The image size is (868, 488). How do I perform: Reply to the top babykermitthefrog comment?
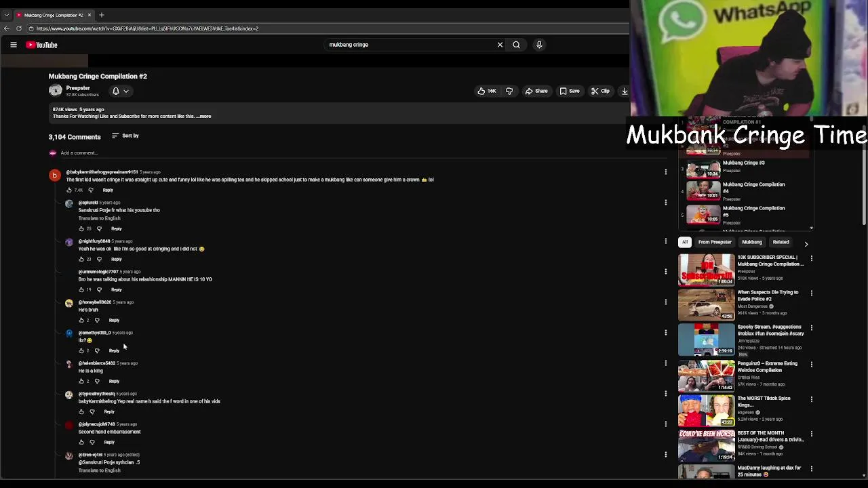108,190
